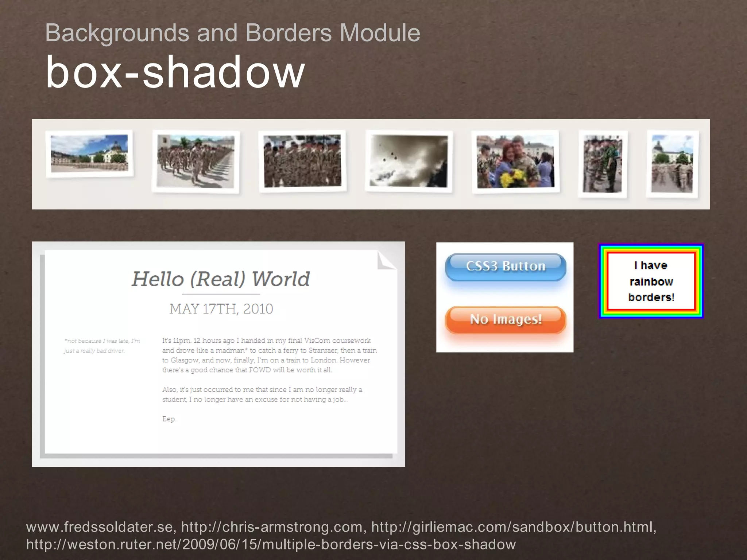Open the soldiers handshake portrait thumbnail

pyautogui.click(x=603, y=164)
